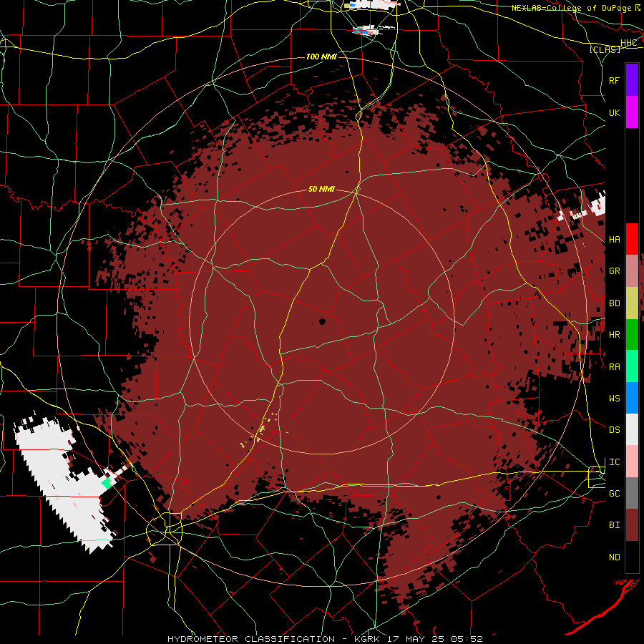This screenshot has height=644, width=644.
Task: Select the GR pink legend swatch
Action: pyautogui.click(x=632, y=271)
